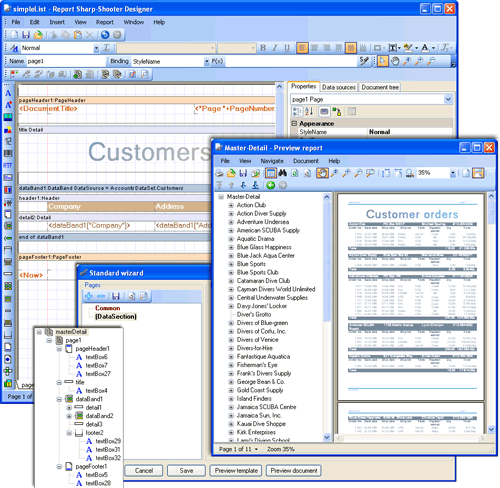Image resolution: width=500 pixels, height=488 pixels.
Task: Select the text box A tool in the left toolbox
Action: coord(8,93)
